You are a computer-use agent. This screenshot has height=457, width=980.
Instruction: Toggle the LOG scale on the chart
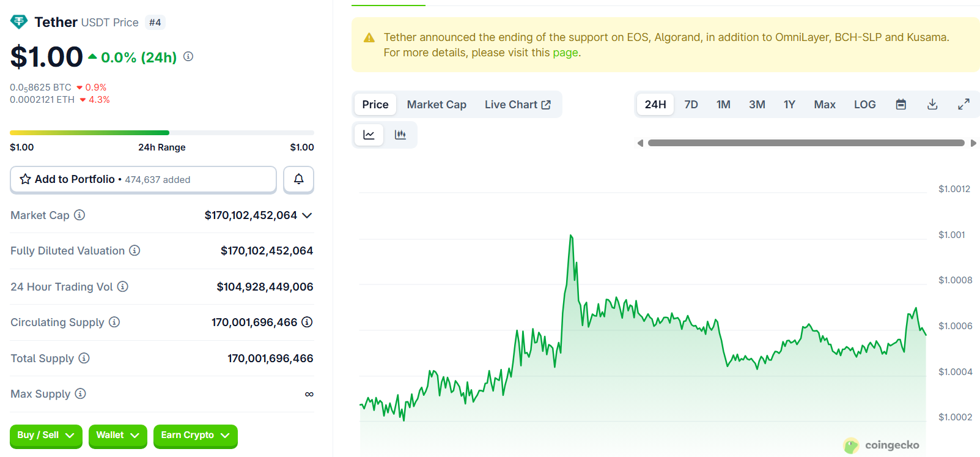(864, 105)
